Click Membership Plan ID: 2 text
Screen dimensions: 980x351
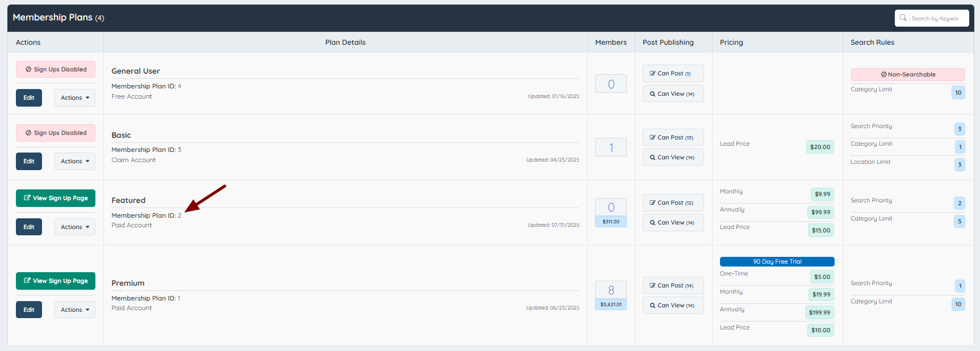[x=146, y=215]
